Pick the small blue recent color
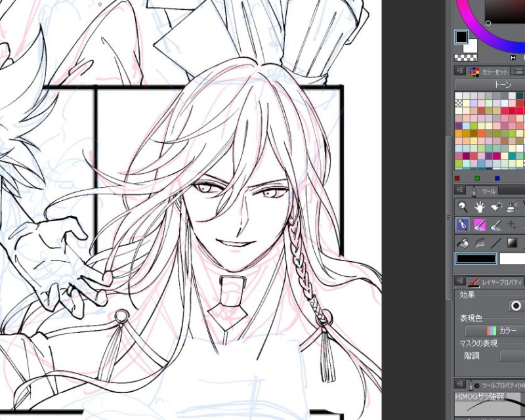 click(x=497, y=178)
